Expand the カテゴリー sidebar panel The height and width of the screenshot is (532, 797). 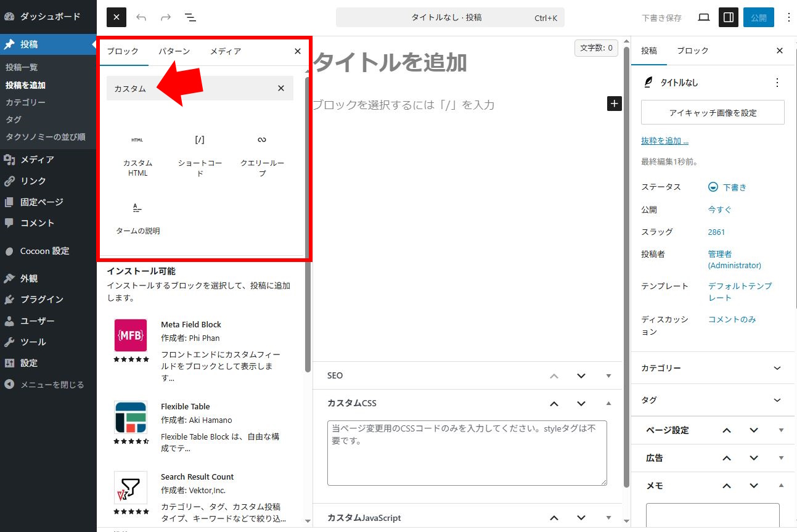(x=713, y=368)
